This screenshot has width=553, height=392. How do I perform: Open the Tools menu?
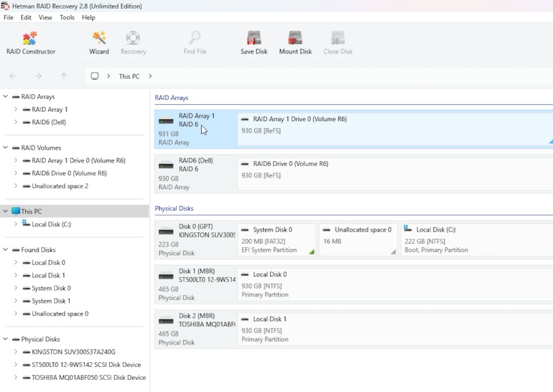point(67,18)
